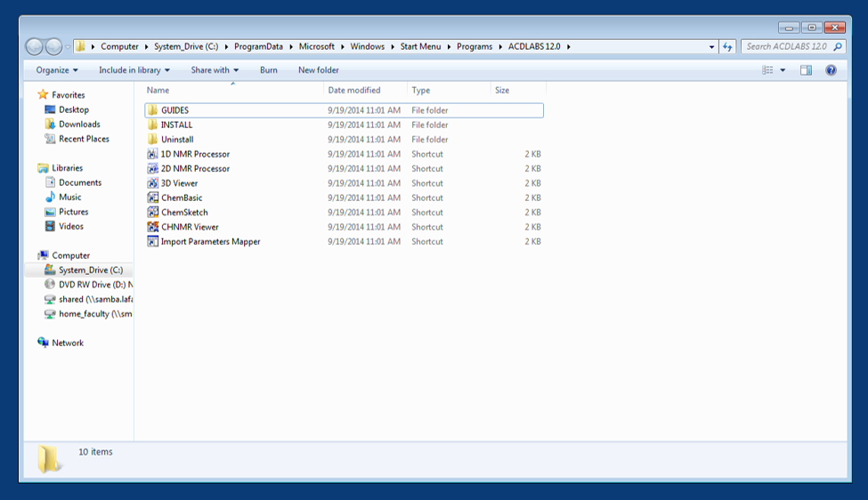Viewport: 868px width, 500px height.
Task: Open the Videos library
Action: [71, 226]
